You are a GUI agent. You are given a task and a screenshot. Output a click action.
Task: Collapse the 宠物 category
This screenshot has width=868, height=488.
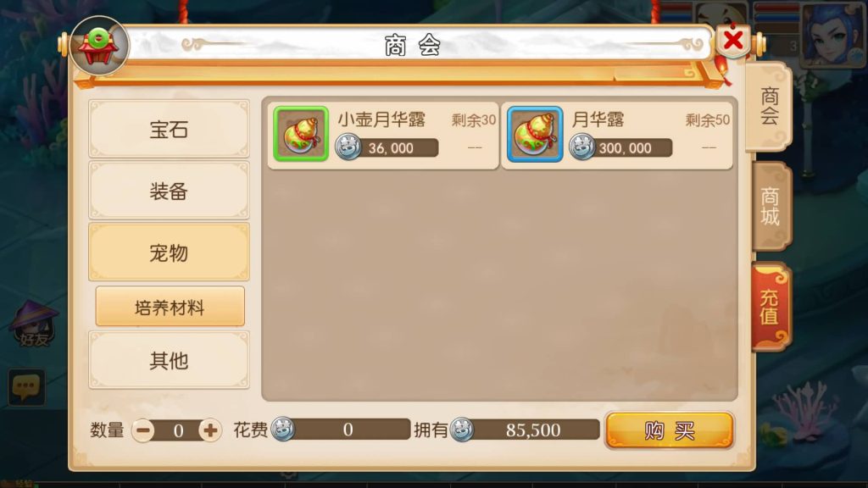click(169, 252)
